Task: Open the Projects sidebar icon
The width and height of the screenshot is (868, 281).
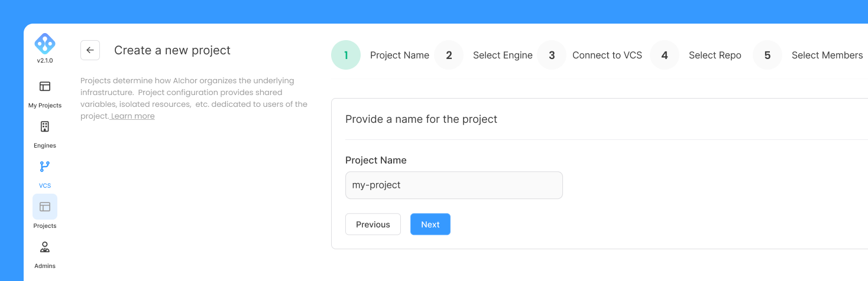Action: 45,207
